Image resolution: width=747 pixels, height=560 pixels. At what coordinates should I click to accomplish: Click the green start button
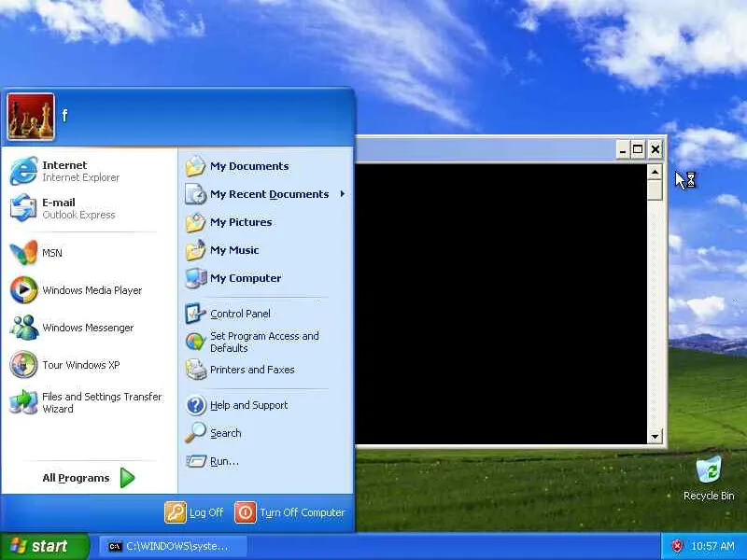(44, 546)
